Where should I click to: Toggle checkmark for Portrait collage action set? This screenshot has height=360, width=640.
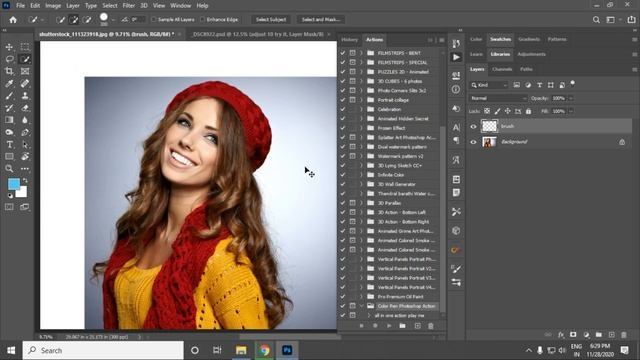click(x=343, y=100)
